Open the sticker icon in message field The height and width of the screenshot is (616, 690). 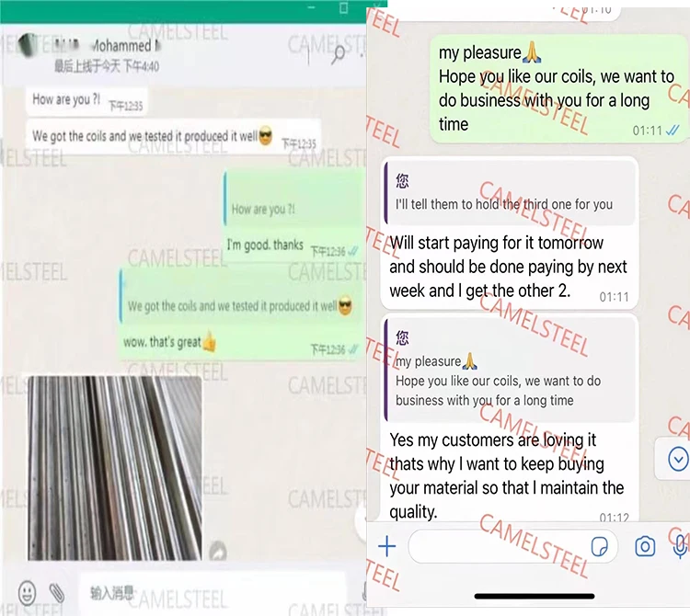pyautogui.click(x=599, y=546)
